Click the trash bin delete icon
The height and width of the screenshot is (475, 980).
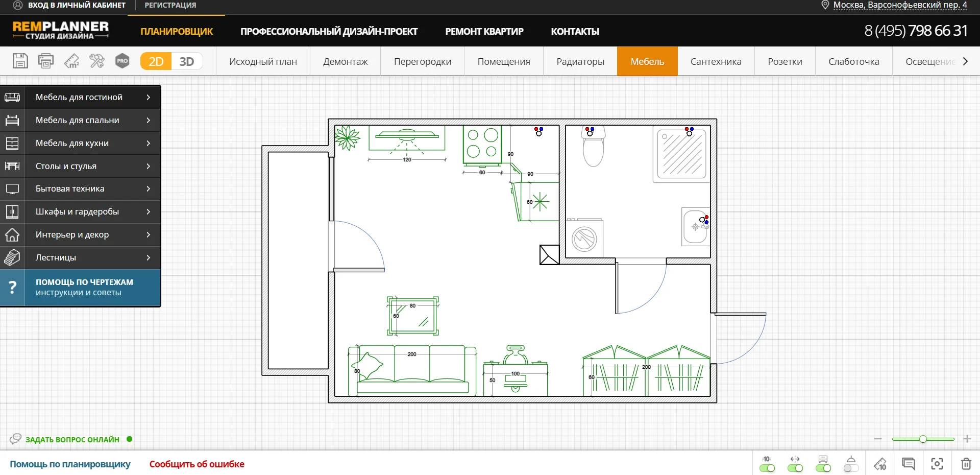pyautogui.click(x=966, y=464)
